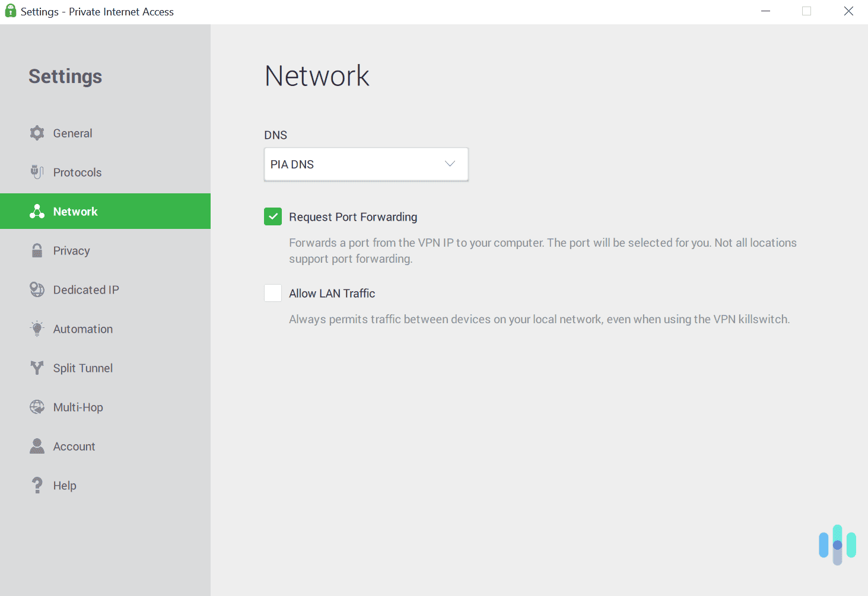The width and height of the screenshot is (868, 596).
Task: Open General settings from sidebar
Action: coord(72,133)
